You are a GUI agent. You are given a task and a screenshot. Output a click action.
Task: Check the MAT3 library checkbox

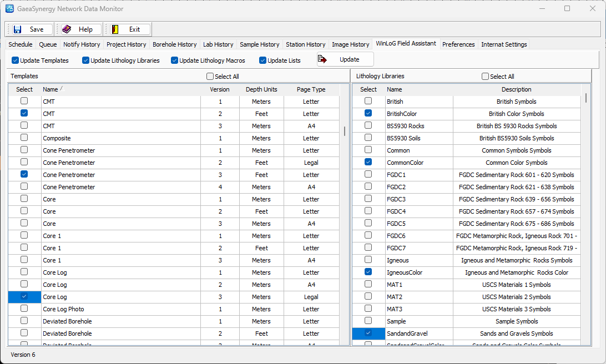click(368, 309)
